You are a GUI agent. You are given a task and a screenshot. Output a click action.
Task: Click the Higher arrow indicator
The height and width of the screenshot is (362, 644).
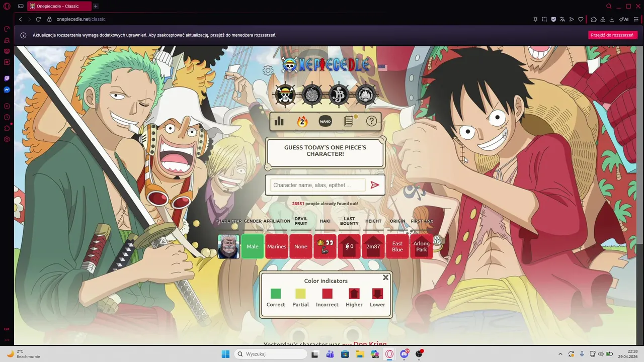tap(354, 294)
